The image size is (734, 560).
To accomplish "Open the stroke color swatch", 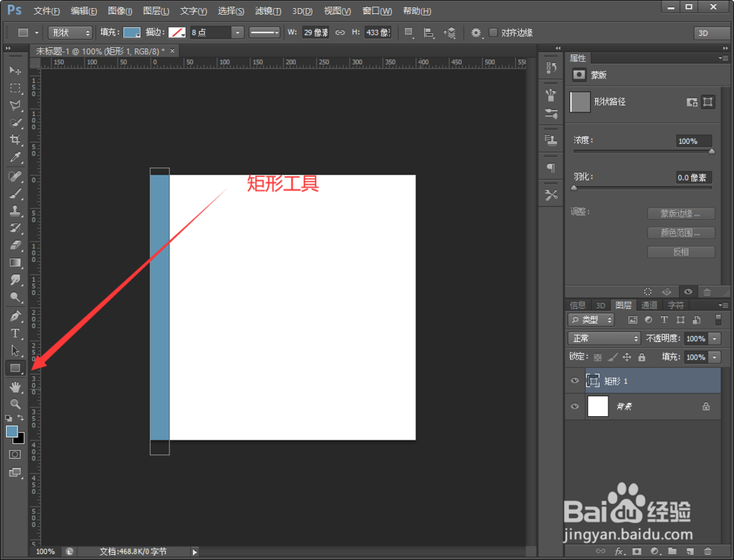I will click(177, 32).
